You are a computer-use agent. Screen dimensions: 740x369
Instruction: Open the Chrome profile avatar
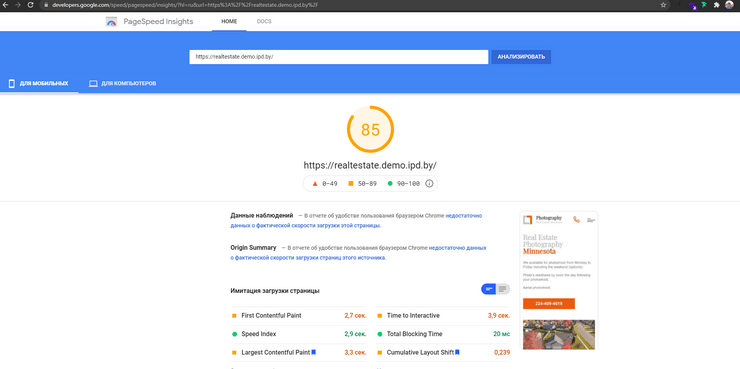pos(729,5)
